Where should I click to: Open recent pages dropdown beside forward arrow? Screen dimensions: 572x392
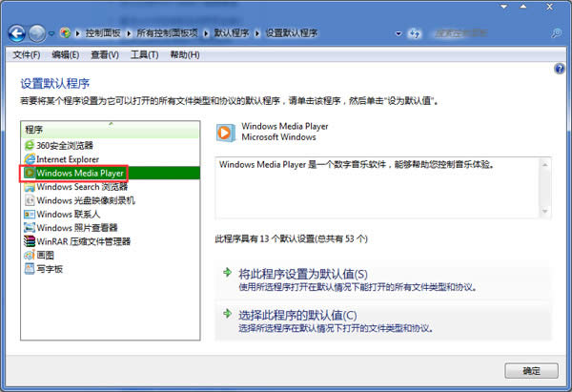(x=51, y=33)
